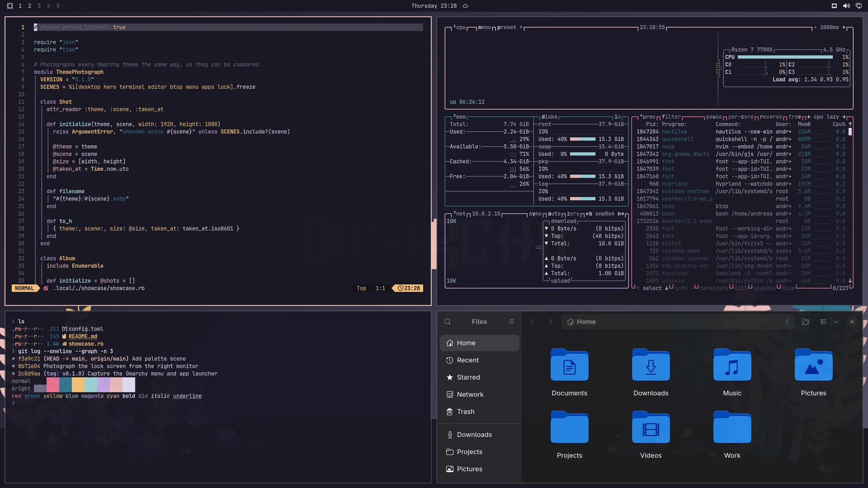This screenshot has height=488, width=868.
Task: Select the nautilus process row in btop
Action: coord(741,132)
